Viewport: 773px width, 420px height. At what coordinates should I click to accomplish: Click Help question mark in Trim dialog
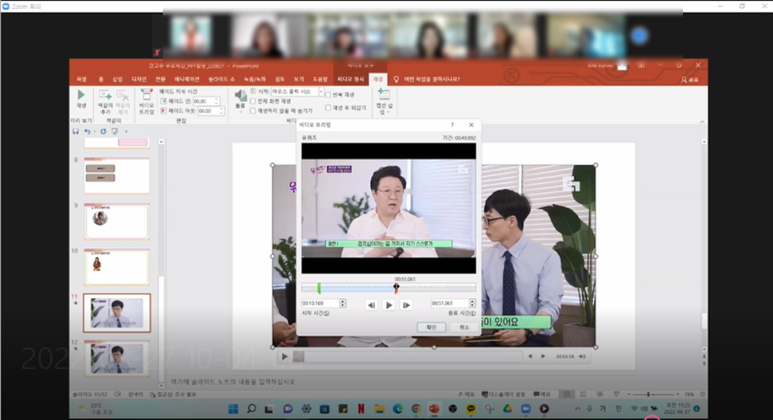click(x=452, y=125)
